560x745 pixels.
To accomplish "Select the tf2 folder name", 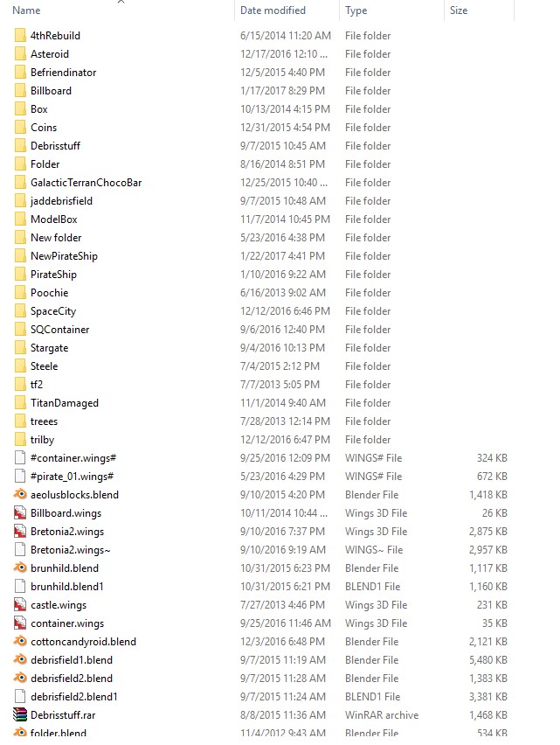I will point(37,385).
